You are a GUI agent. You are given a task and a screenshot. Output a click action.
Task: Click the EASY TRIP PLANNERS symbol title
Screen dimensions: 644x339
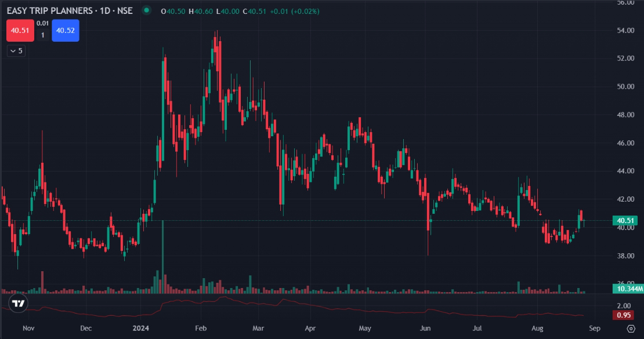point(70,10)
